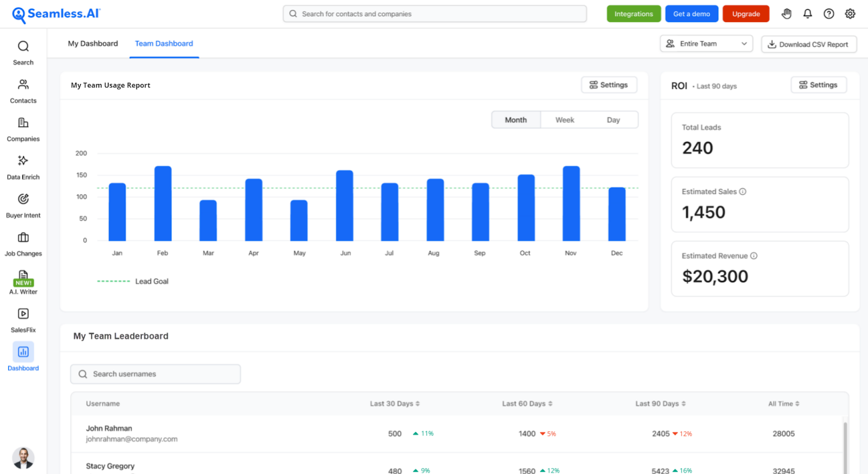Image resolution: width=868 pixels, height=474 pixels.
Task: Go to Job Changes in sidebar
Action: (x=23, y=244)
